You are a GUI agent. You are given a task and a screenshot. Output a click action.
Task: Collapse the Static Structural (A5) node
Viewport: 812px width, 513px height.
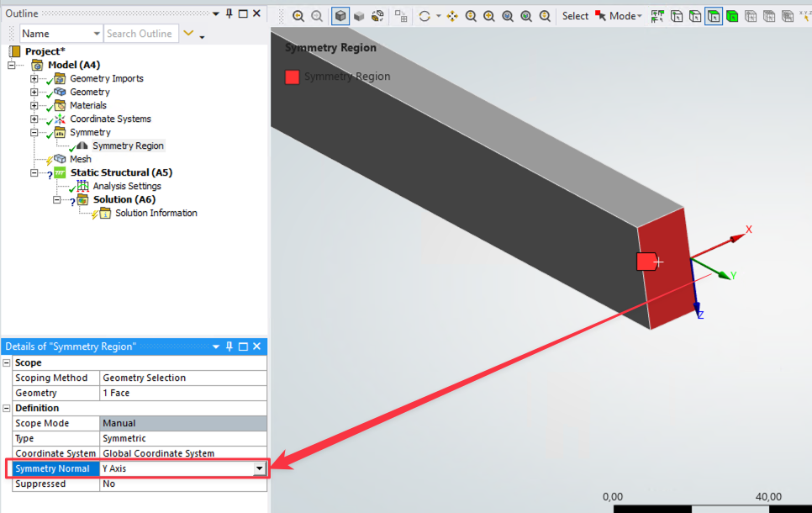pyautogui.click(x=34, y=173)
